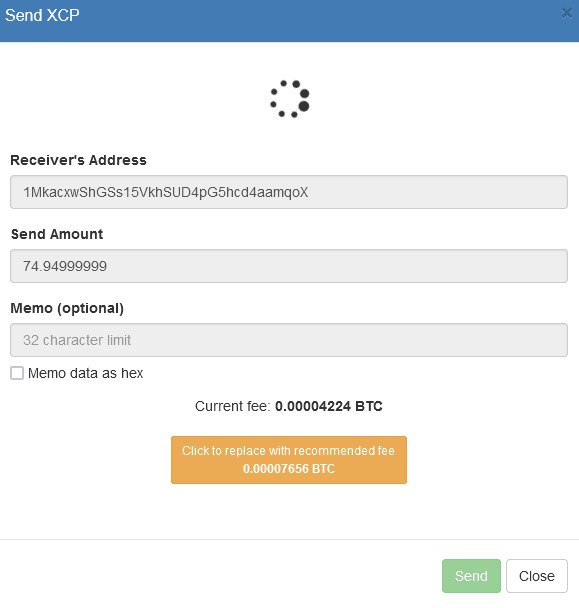Click the bold 0.00004224 BTC fee value
This screenshot has height=608, width=579.
click(x=329, y=406)
